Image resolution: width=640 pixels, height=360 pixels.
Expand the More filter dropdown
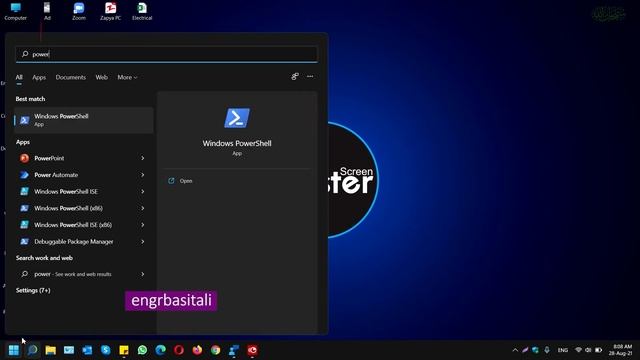[x=127, y=77]
